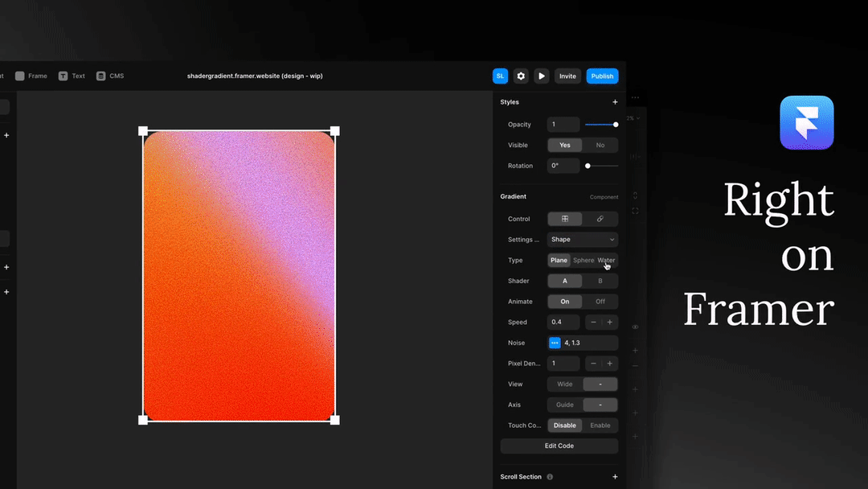
Task: Click the Rotation value field
Action: [563, 166]
